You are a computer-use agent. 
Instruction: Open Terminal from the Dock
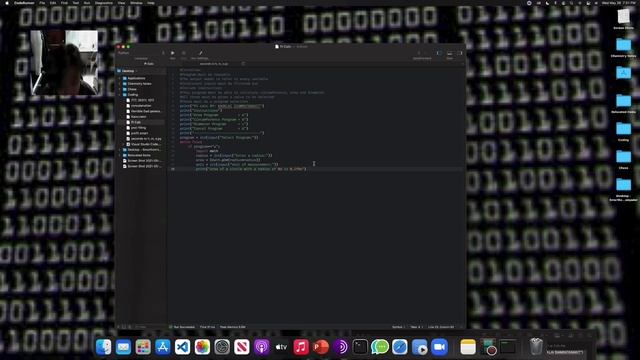360,347
